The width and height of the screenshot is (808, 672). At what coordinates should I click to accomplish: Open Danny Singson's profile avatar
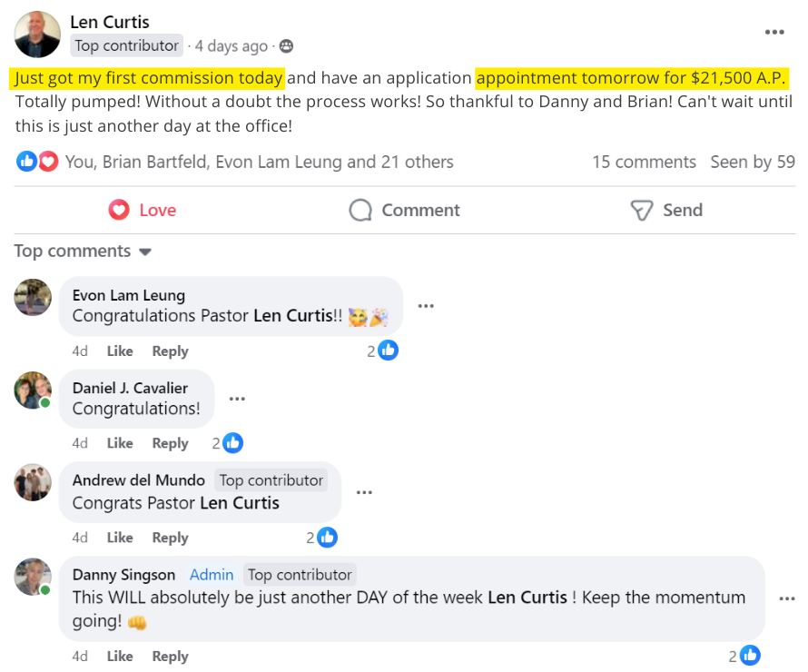pos(33,577)
